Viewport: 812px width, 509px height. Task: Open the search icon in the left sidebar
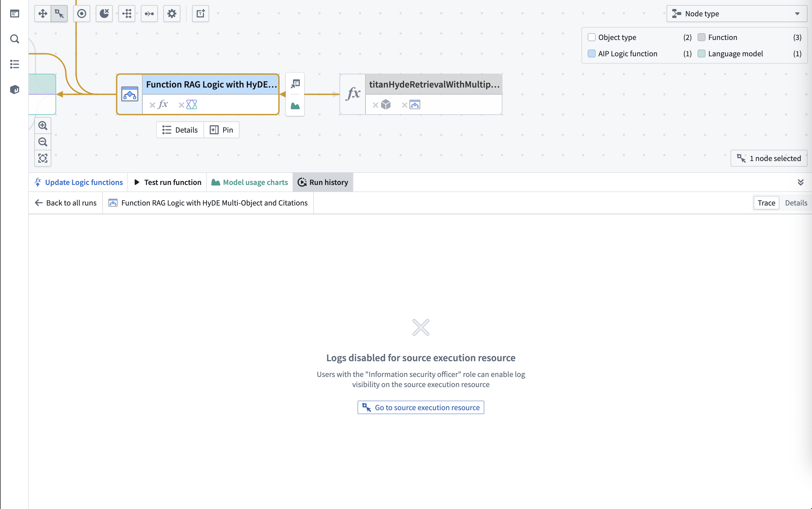click(x=14, y=39)
